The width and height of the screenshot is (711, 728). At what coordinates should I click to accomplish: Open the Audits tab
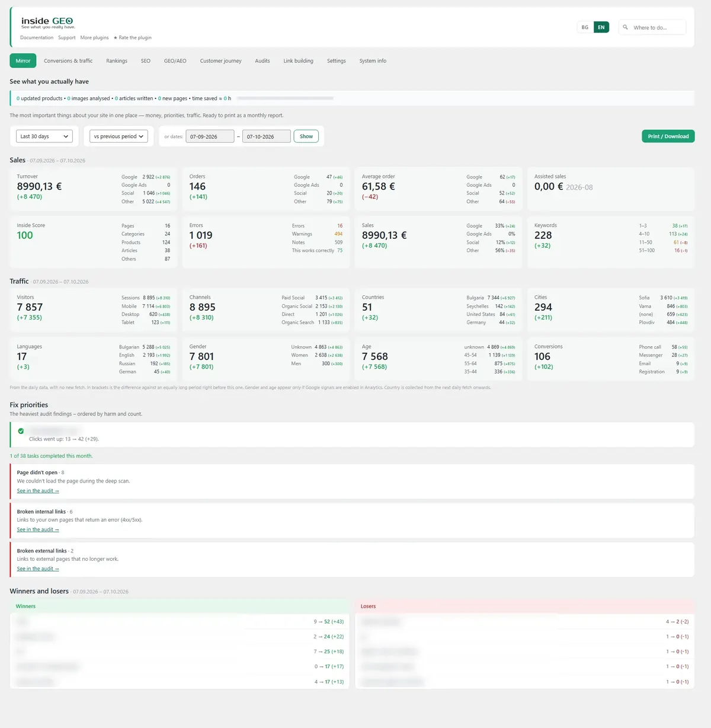click(x=262, y=60)
